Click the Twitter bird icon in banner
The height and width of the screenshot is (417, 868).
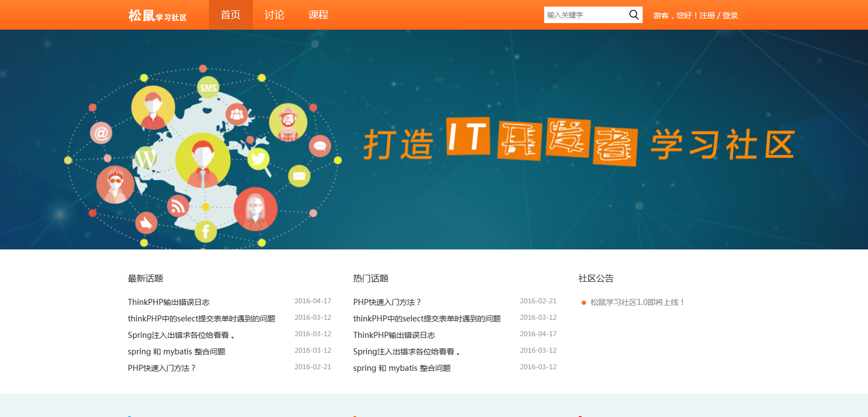258,159
